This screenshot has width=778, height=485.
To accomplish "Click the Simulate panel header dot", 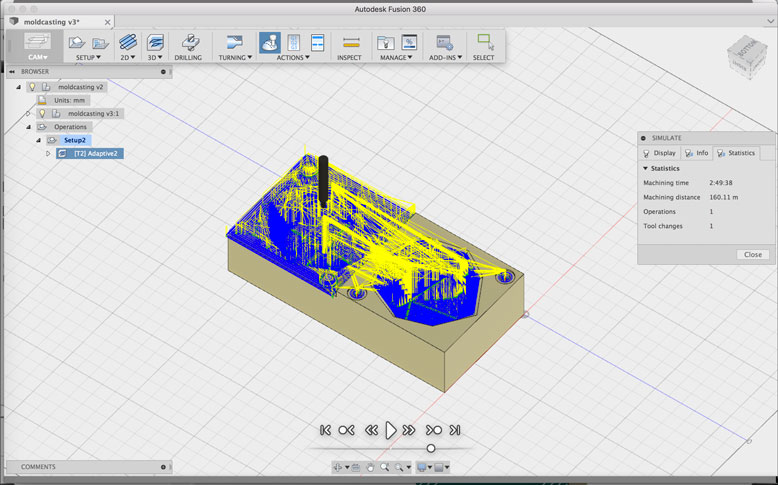I will (644, 138).
